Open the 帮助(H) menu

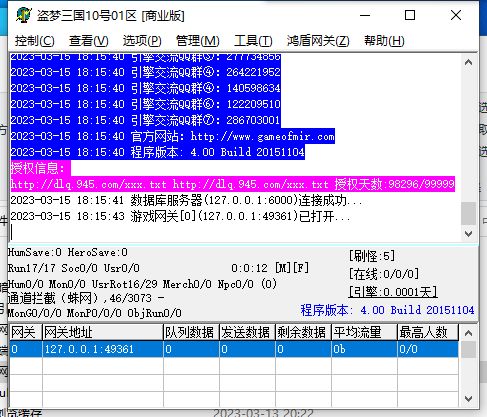[x=384, y=41]
